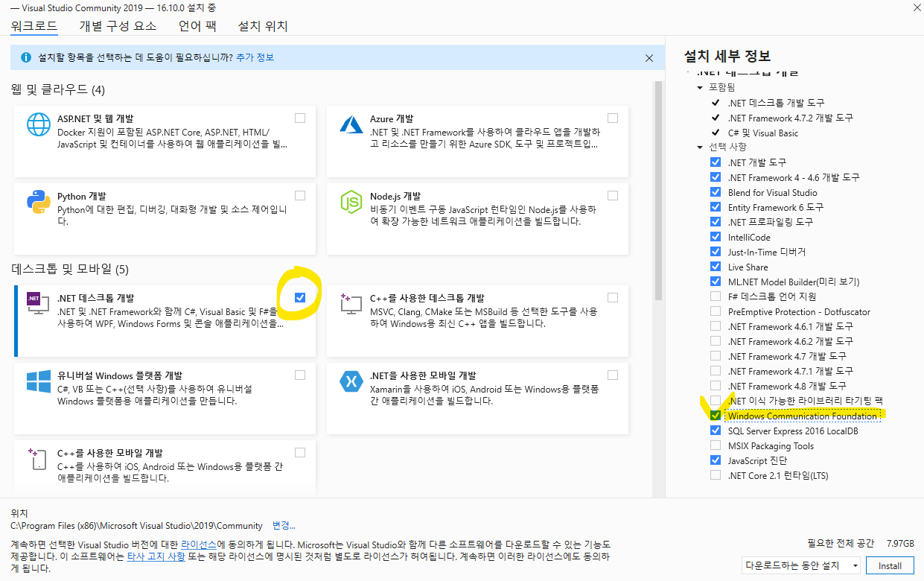Click the Xamarin mobile development icon
This screenshot has width=924, height=581.
(351, 381)
